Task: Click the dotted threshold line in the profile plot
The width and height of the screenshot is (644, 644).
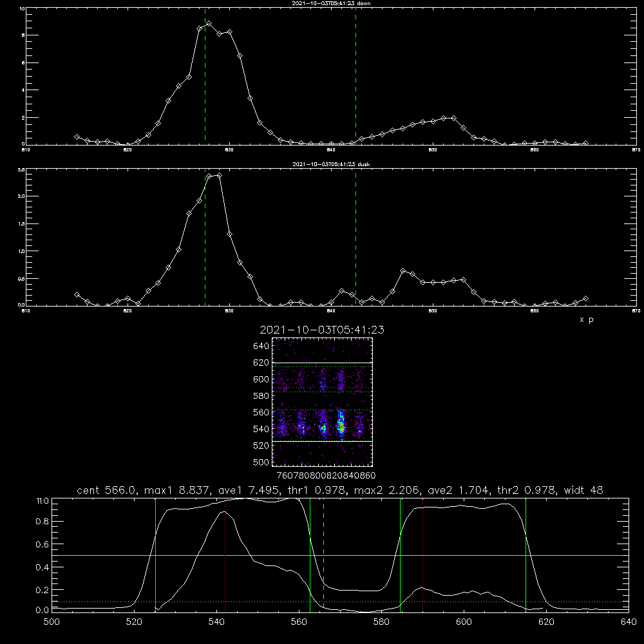Action: (340, 601)
